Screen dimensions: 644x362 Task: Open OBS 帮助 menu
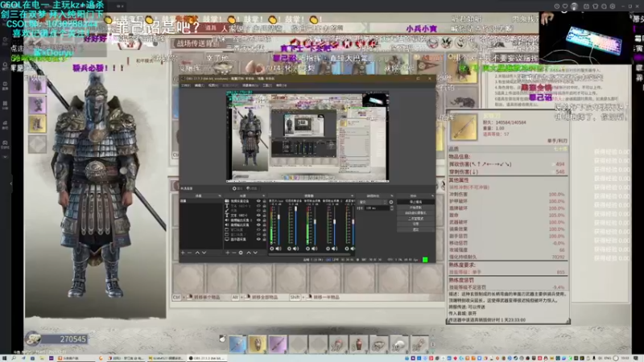click(x=281, y=85)
